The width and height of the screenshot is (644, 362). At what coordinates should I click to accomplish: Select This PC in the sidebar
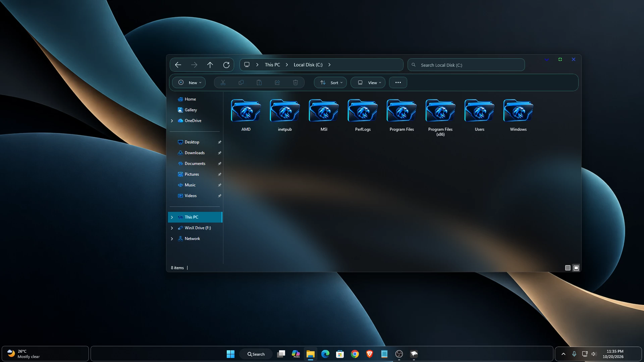[195, 217]
